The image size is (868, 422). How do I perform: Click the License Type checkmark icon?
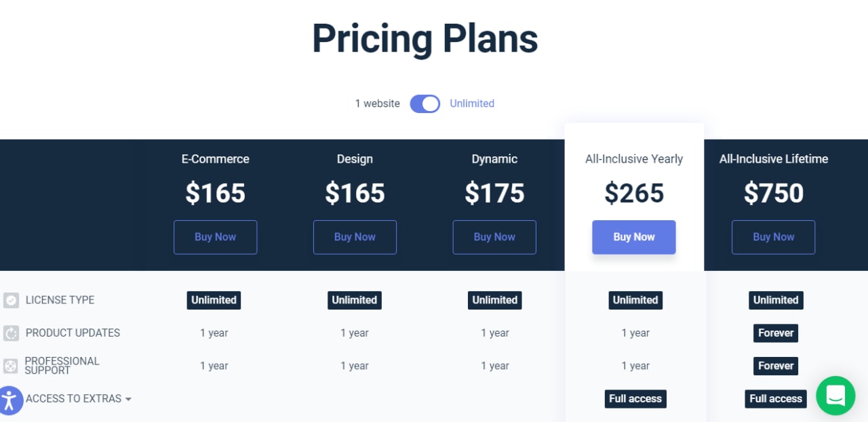coord(11,300)
